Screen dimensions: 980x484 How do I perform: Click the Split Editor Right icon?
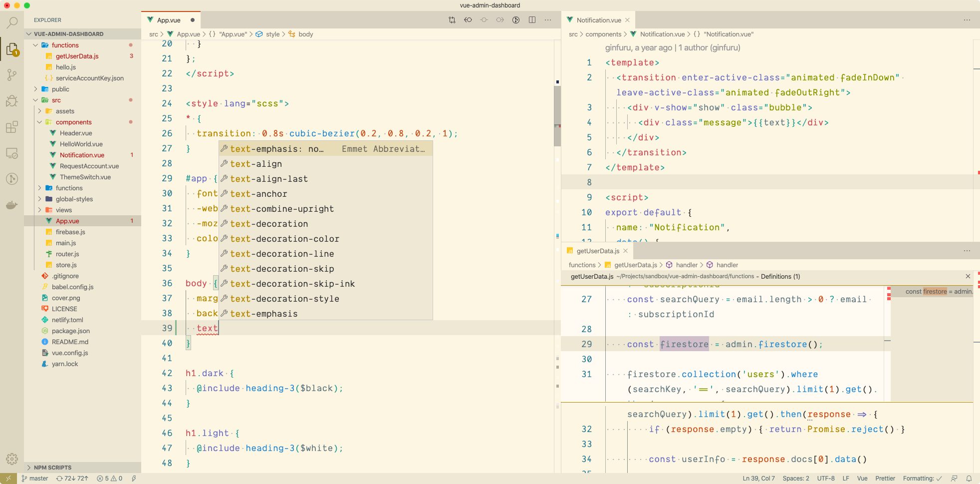point(532,20)
